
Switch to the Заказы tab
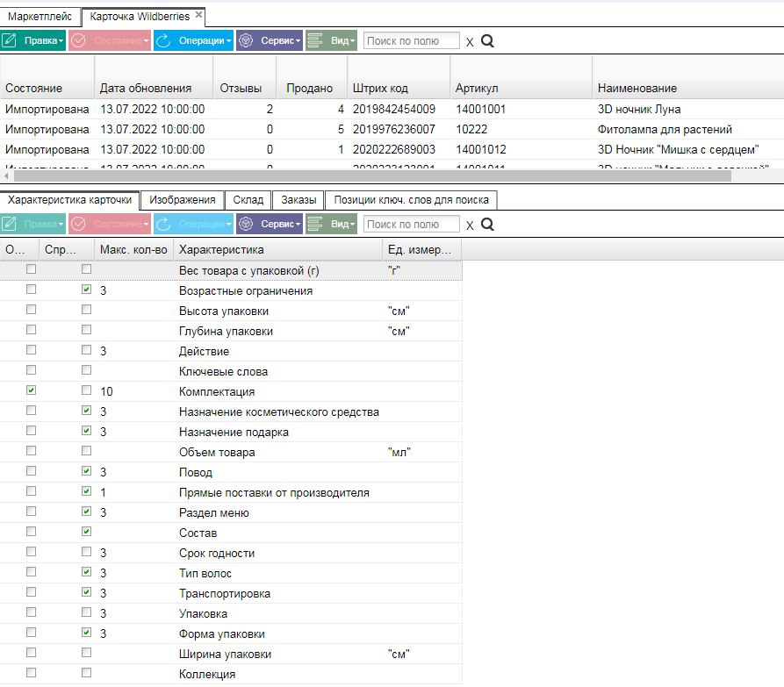[x=298, y=200]
